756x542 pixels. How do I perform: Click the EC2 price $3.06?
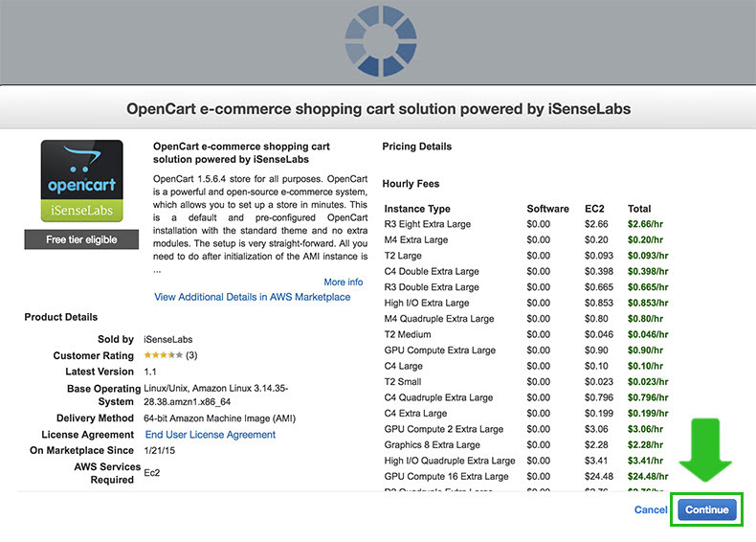[x=596, y=429]
